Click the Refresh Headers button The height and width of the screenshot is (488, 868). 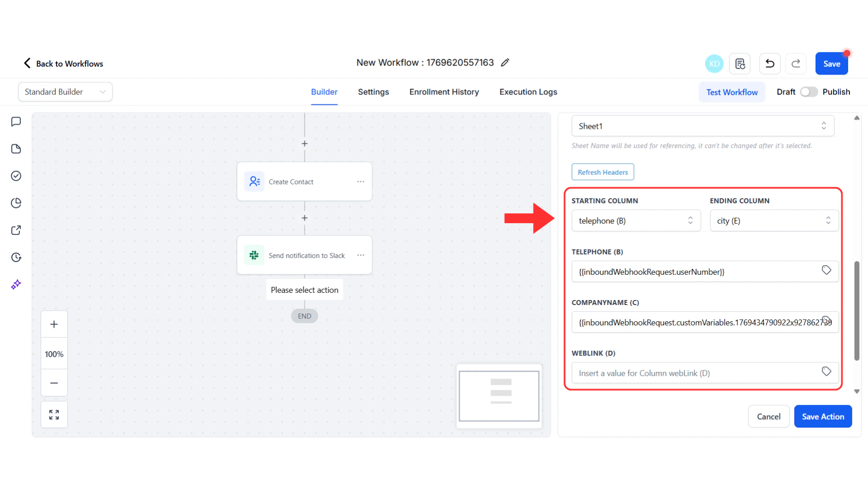603,172
